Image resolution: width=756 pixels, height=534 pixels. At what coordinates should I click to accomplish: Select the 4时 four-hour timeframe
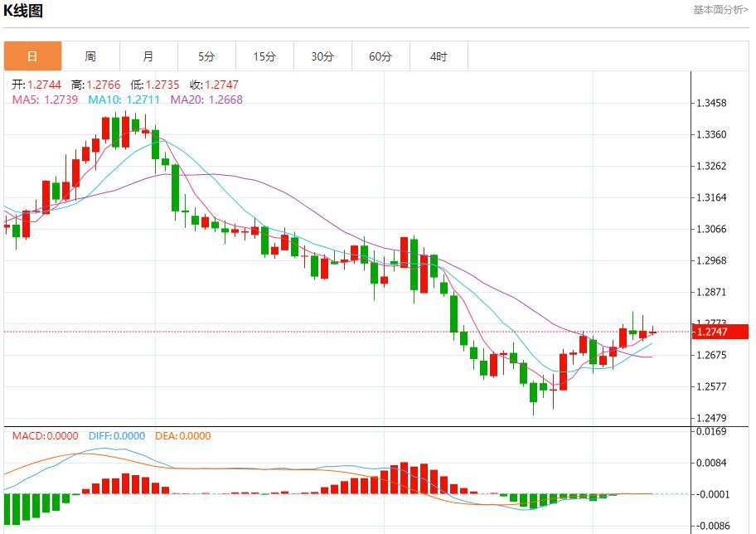[x=439, y=56]
